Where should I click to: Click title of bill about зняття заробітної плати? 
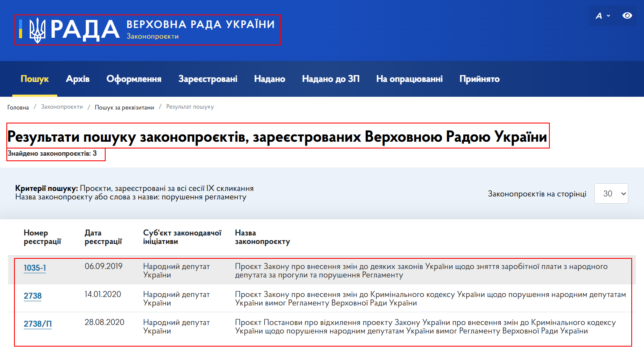tap(421, 271)
